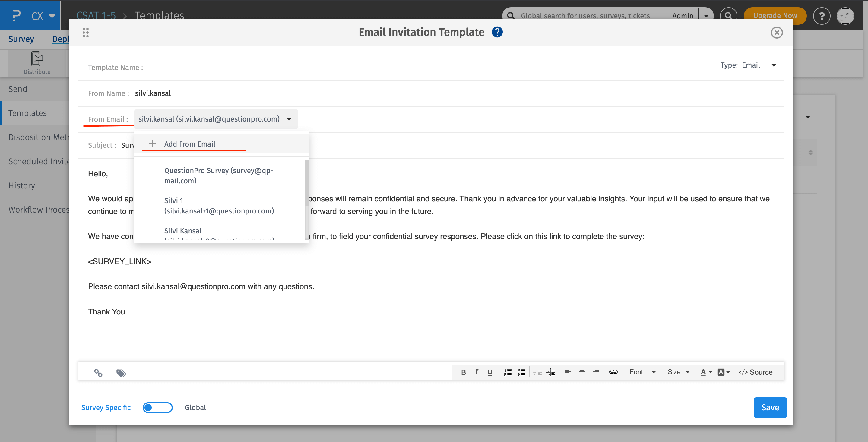868x442 pixels.
Task: Click the tags icon in bottom toolbar
Action: tap(121, 373)
